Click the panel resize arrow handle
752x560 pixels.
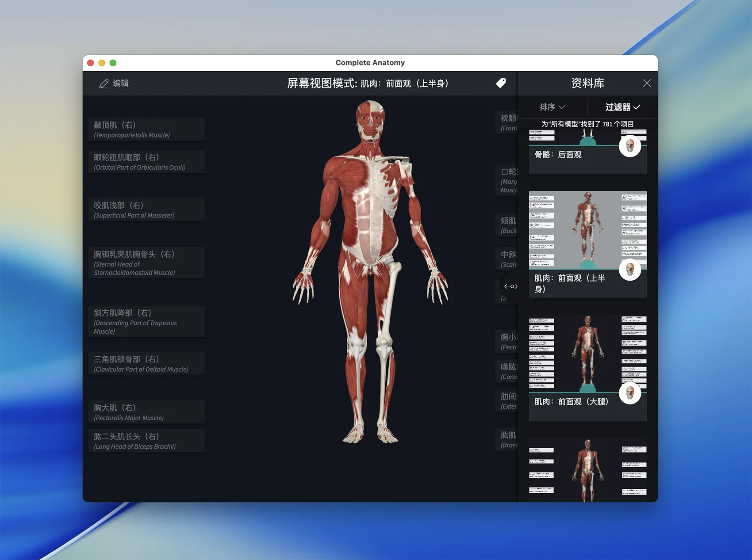(510, 286)
